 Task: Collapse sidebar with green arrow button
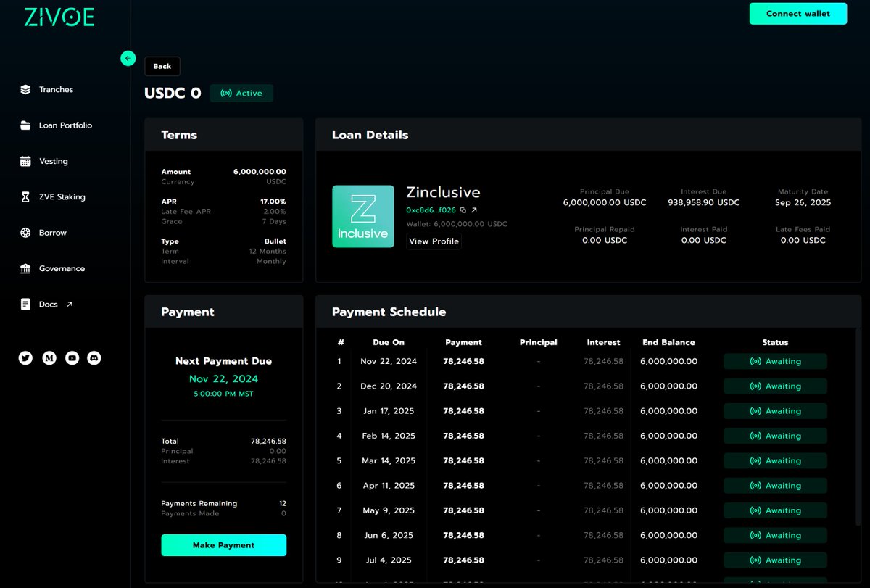(128, 59)
